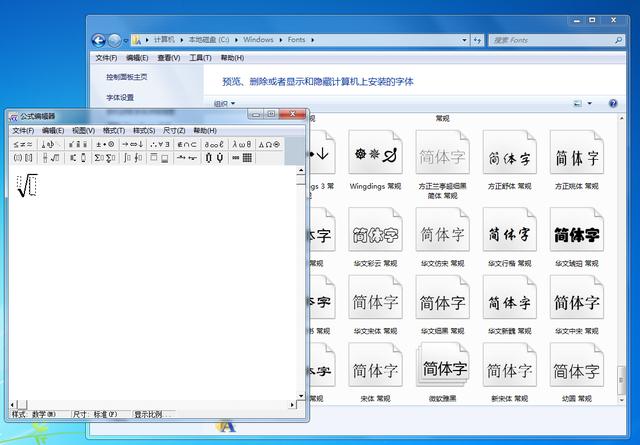The width and height of the screenshot is (640, 445).
Task: Select 宋体 常规 font
Action: click(x=375, y=372)
